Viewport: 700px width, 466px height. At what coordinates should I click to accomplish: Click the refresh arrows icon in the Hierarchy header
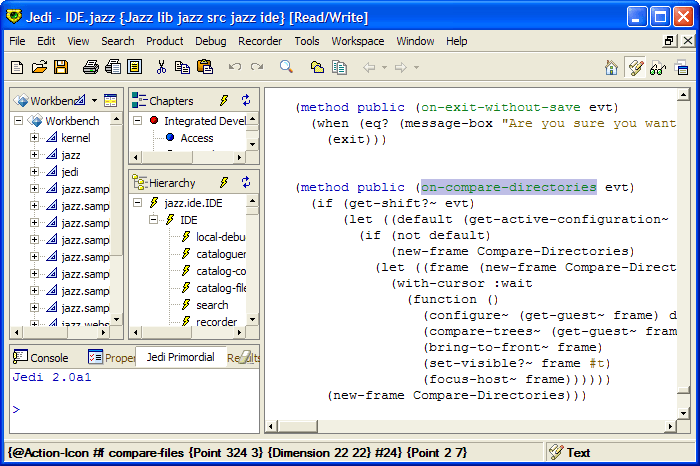(246, 182)
